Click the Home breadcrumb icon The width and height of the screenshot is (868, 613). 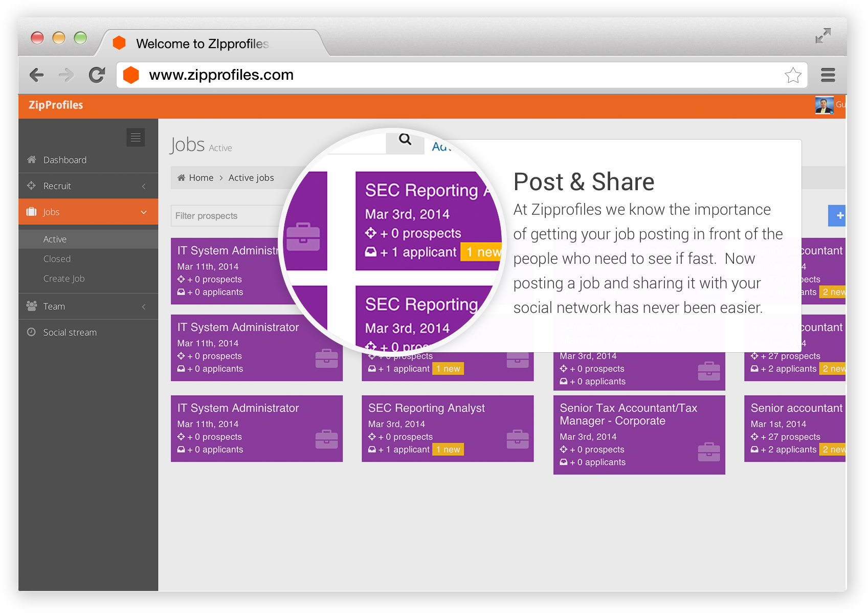click(x=182, y=178)
